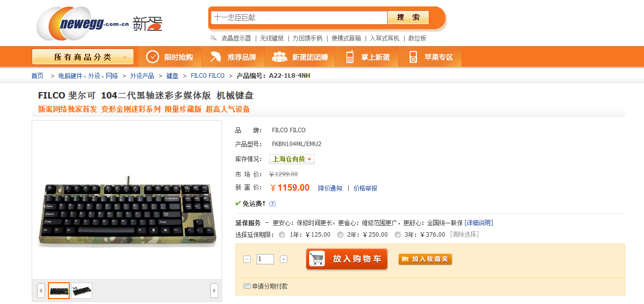Click 液晶显示器 hot search link
The image size is (644, 304).
coord(236,38)
